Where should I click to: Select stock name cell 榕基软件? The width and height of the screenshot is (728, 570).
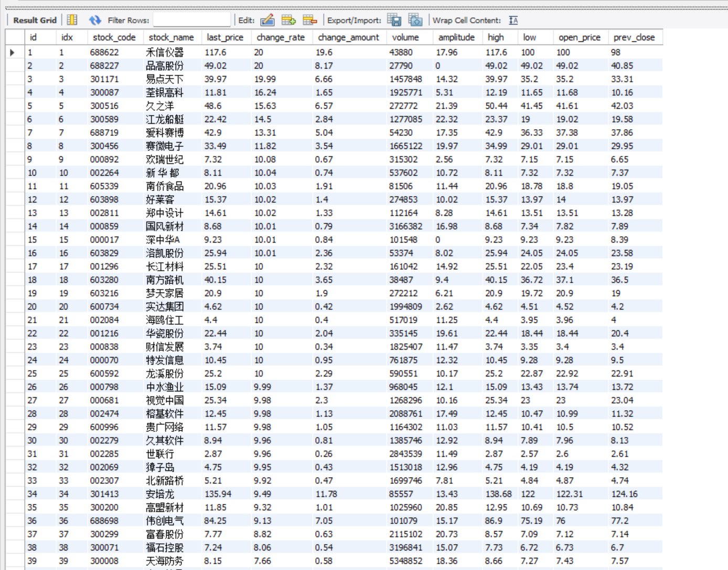173,414
